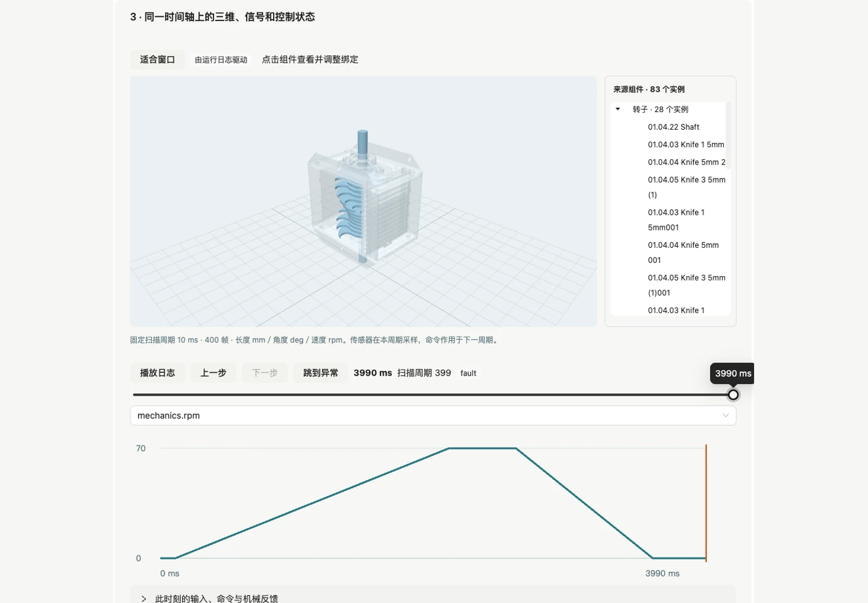
Task: Click the 由运行日志驱动 label
Action: tap(221, 60)
